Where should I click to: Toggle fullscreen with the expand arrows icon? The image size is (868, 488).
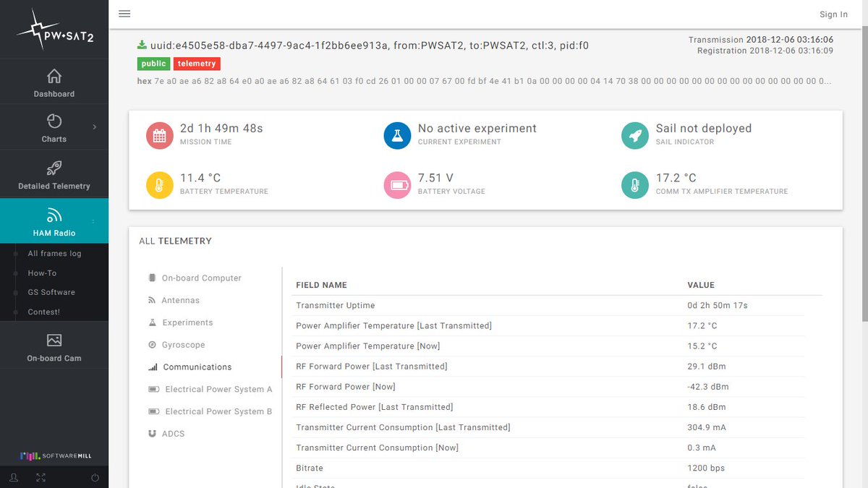coord(41,477)
